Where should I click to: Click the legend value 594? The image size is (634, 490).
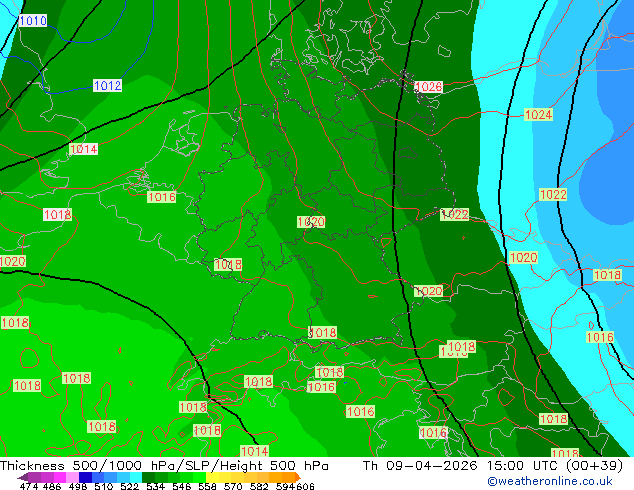click(x=285, y=486)
